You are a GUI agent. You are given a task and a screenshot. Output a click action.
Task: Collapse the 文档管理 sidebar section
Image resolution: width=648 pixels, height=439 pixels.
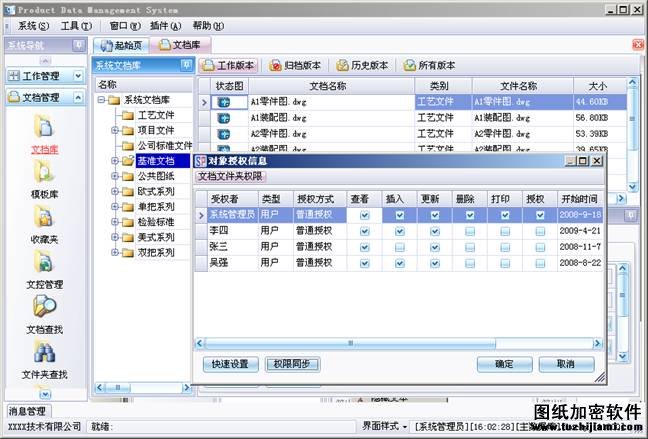(78, 97)
